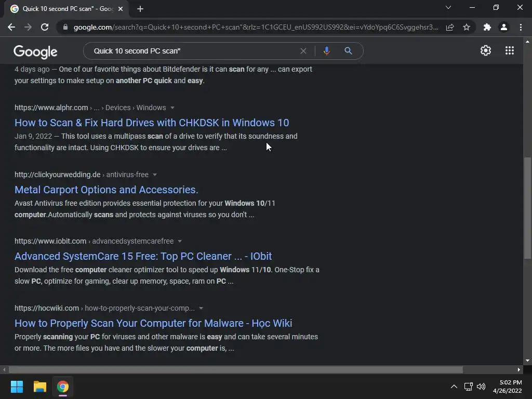Minimize the Chrome window
This screenshot has width=532, height=399.
pos(472,7)
